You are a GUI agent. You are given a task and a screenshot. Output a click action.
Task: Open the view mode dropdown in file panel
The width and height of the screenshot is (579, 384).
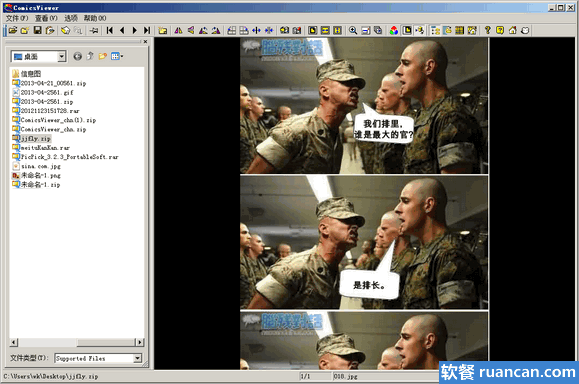[x=117, y=56]
